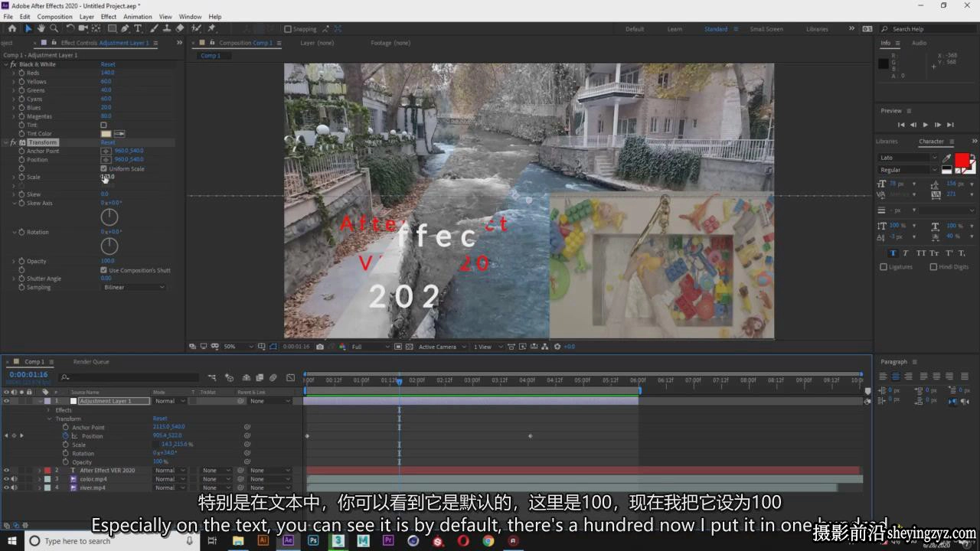This screenshot has width=980, height=551.
Task: Select the Pen tool
Action: [125, 28]
